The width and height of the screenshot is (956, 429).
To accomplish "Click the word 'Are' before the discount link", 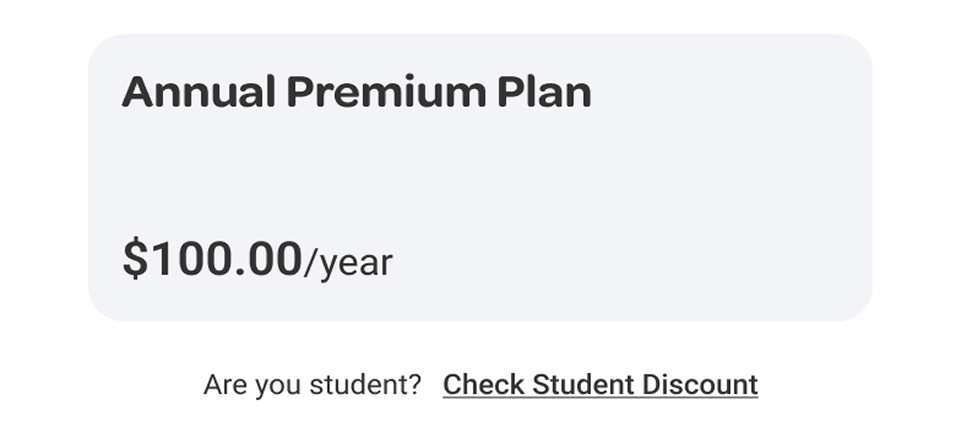I will pos(225,385).
